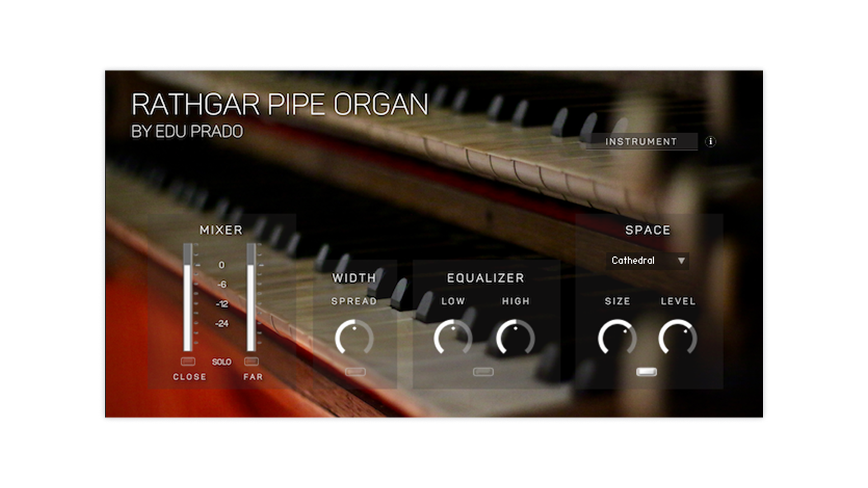Click the Rathgar Pipe Organ title
The height and width of the screenshot is (488, 868).
click(280, 104)
